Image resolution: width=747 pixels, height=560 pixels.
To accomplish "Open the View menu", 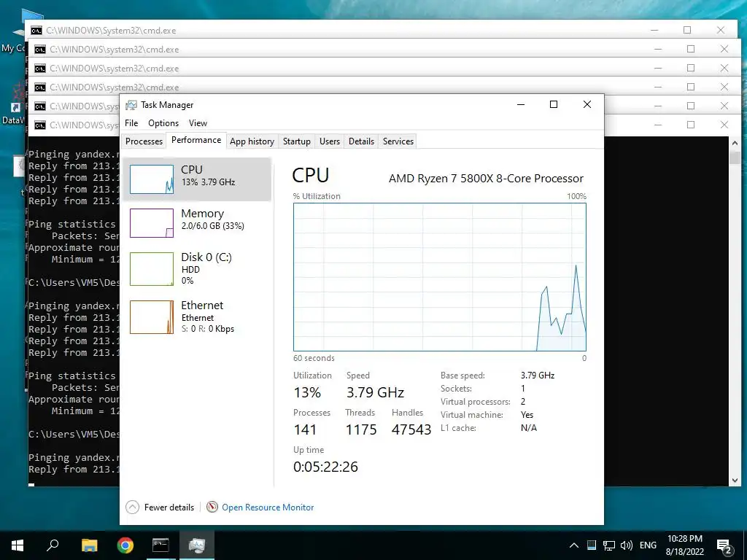I will pos(198,122).
